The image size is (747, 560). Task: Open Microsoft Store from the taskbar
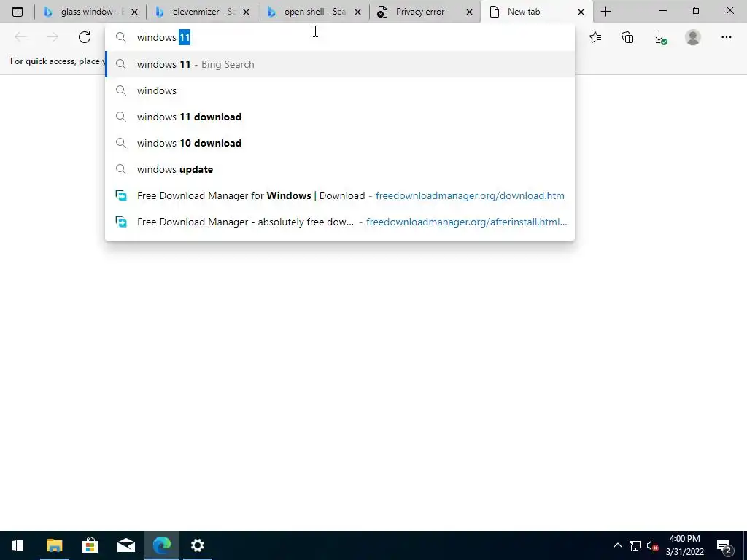click(90, 545)
